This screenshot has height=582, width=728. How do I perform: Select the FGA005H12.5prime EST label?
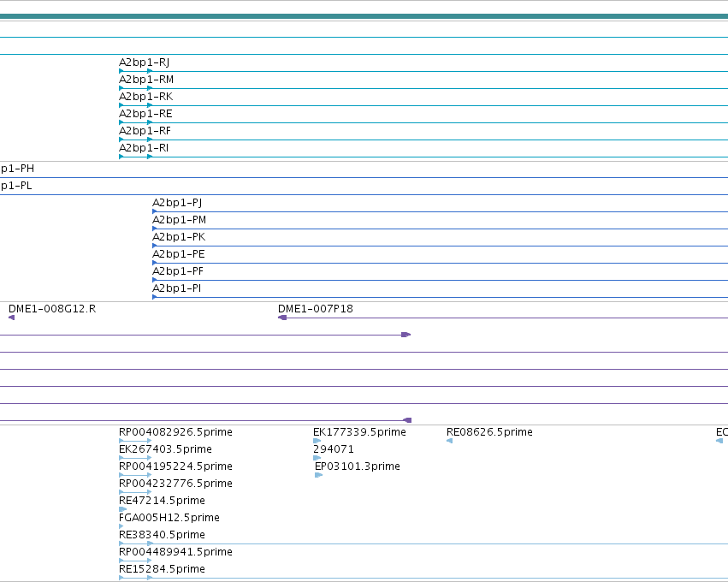[169, 518]
